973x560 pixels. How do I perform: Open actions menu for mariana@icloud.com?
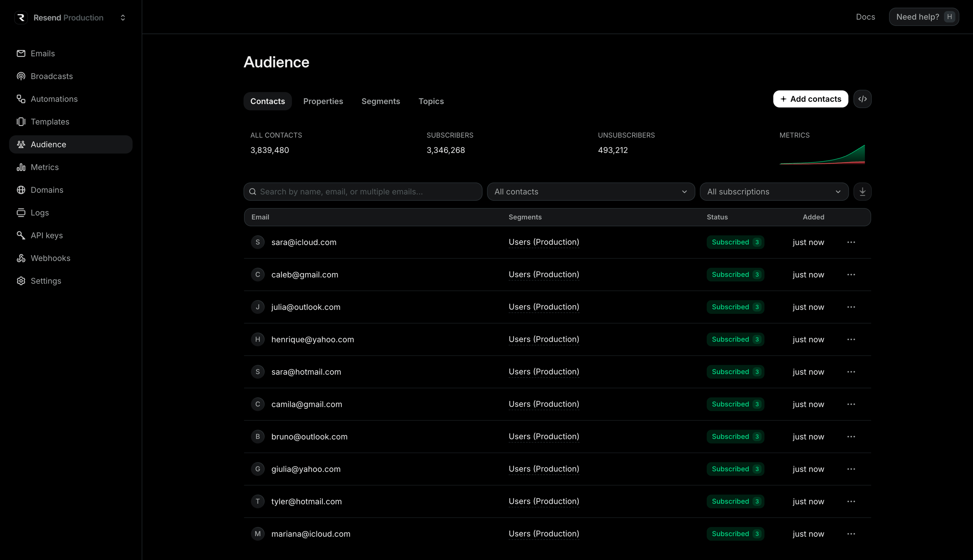(851, 534)
